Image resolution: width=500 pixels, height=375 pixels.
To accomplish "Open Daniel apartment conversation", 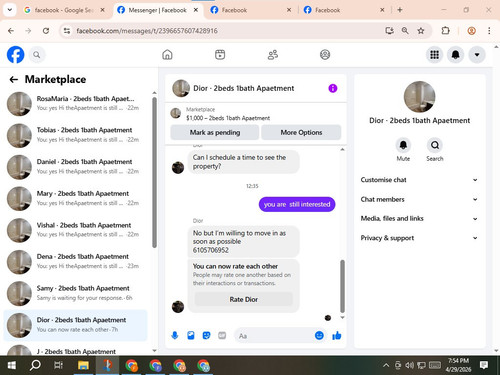I will 75,167.
